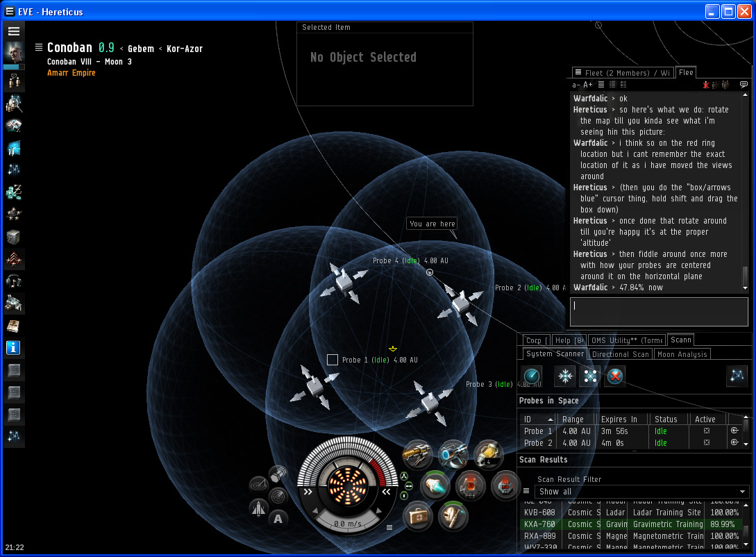Open the Help chat tab
The width and height of the screenshot is (756, 557).
(569, 340)
